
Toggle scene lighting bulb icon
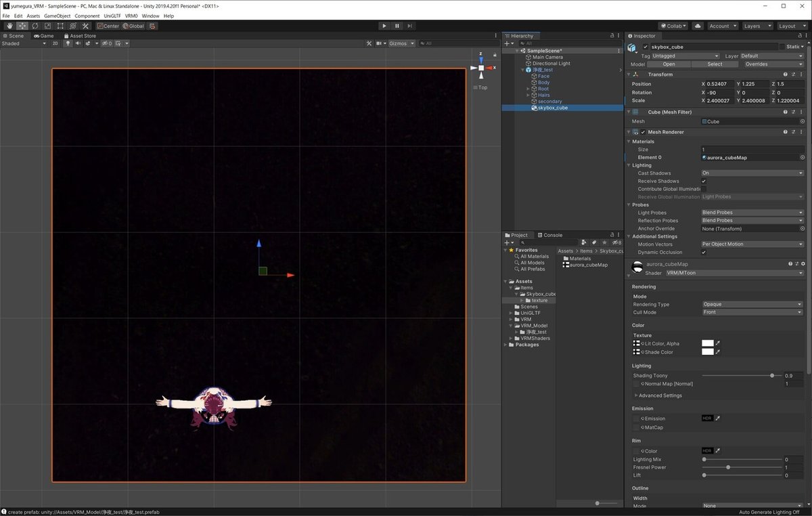tap(68, 43)
